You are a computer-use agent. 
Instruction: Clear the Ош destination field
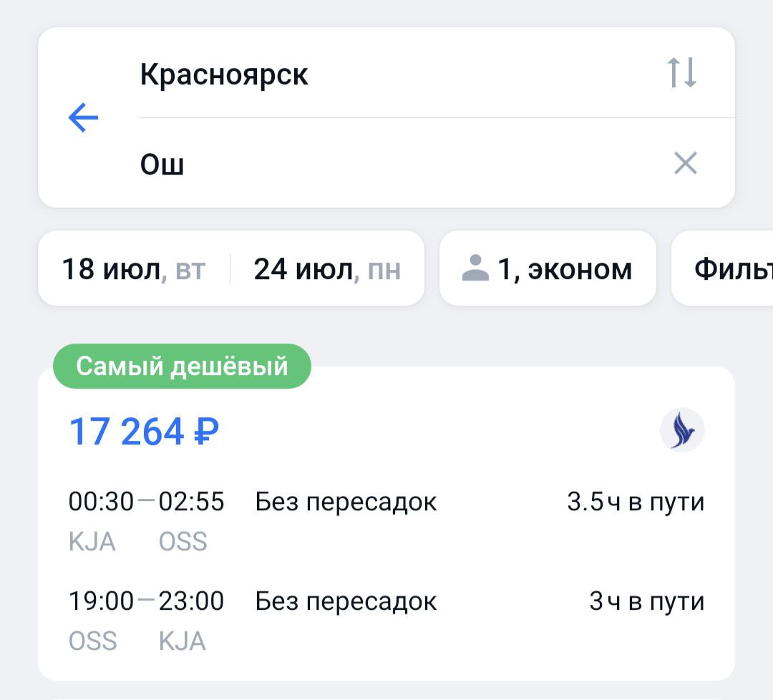[685, 164]
